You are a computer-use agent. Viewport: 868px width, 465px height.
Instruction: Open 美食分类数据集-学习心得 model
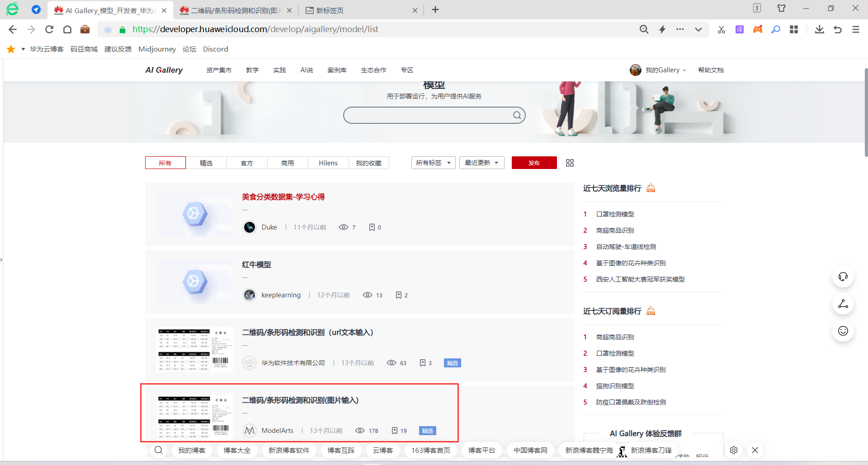pos(283,197)
